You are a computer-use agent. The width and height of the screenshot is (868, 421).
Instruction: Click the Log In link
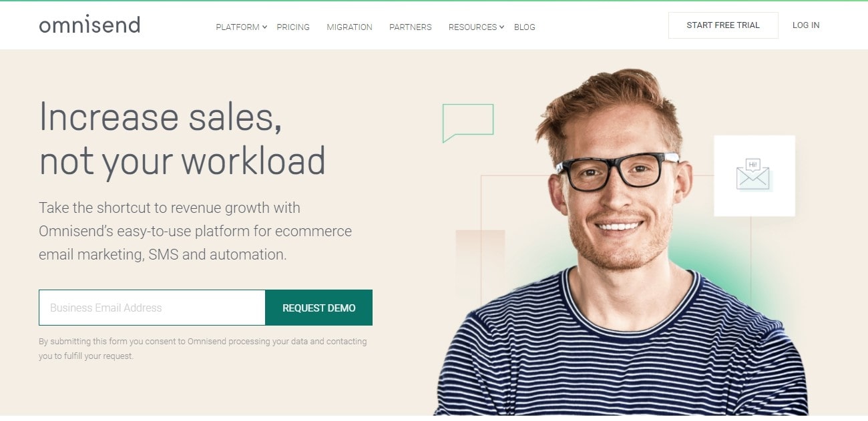(x=806, y=25)
